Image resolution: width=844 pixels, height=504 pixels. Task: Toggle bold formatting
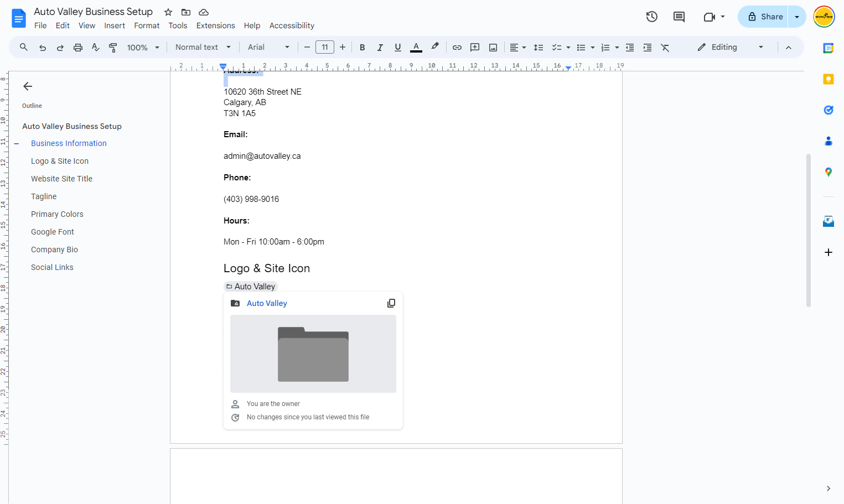click(x=363, y=48)
